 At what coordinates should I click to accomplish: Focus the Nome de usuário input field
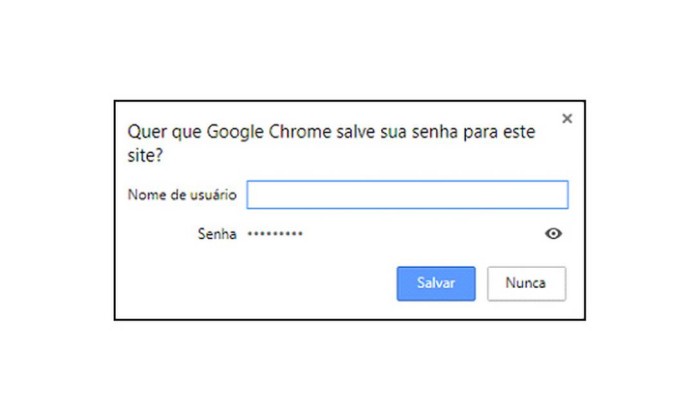click(x=407, y=194)
